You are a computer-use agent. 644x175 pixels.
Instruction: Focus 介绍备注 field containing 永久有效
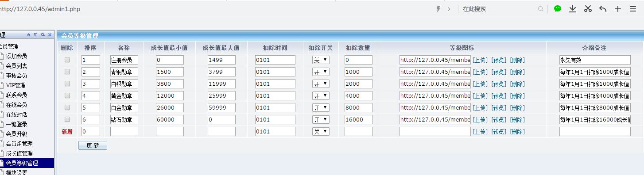tap(595, 60)
